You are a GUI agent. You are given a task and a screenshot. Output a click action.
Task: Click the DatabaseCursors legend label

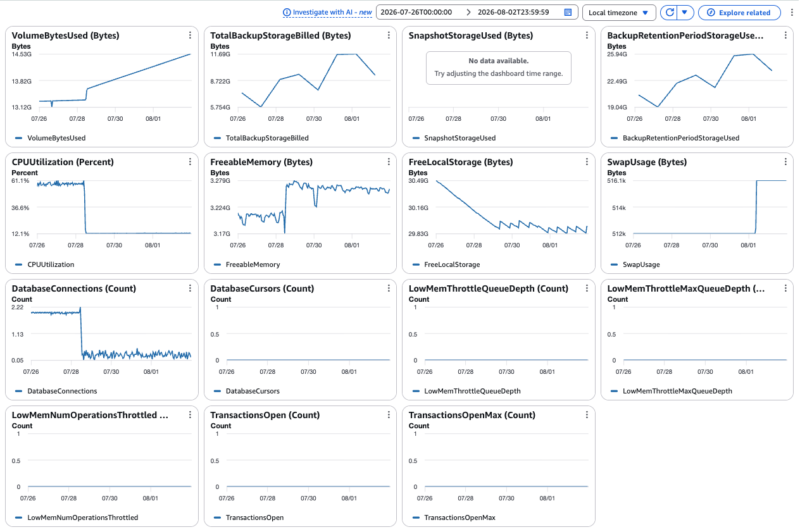pyautogui.click(x=253, y=391)
